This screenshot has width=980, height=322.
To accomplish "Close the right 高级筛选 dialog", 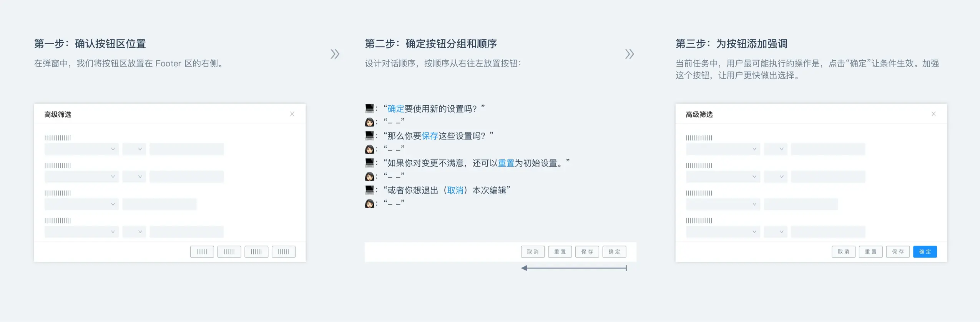I will (933, 114).
